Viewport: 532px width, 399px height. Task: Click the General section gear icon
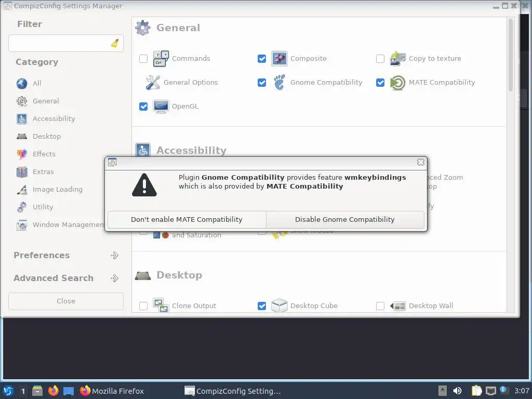(x=142, y=28)
